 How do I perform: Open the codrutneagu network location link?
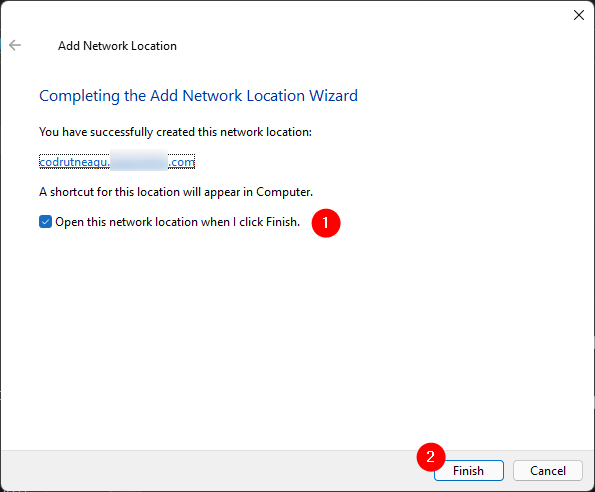tap(117, 162)
